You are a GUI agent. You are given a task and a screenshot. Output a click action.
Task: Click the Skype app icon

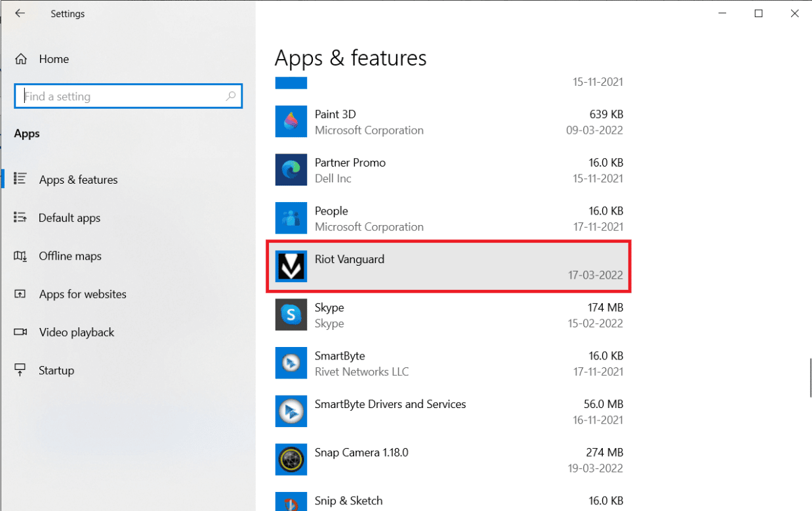(x=291, y=316)
